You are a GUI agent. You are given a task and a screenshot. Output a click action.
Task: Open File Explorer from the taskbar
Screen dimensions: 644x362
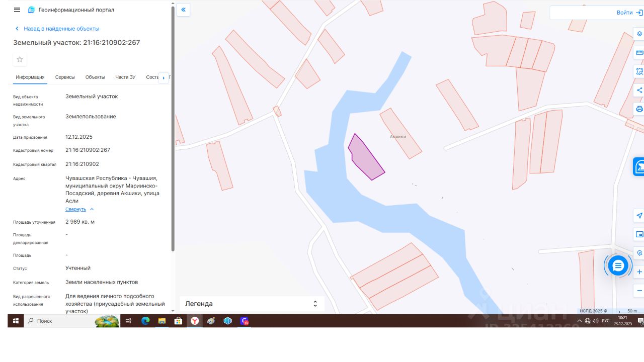(x=162, y=321)
